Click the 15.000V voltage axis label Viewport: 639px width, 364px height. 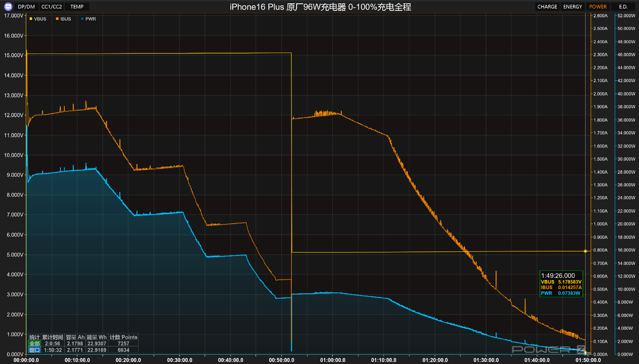[14, 55]
